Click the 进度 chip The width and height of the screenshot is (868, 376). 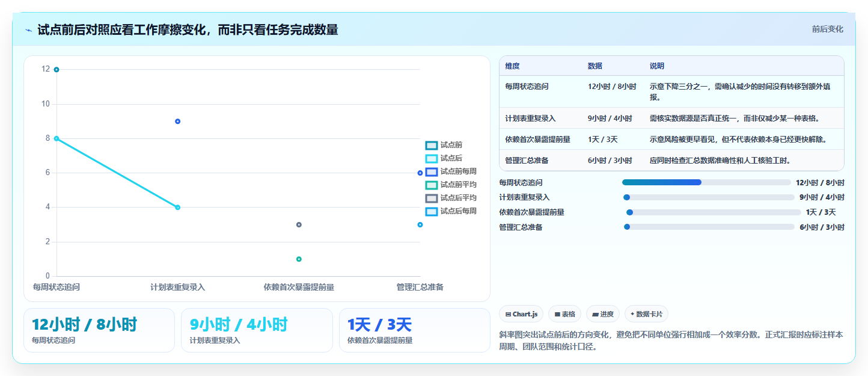(602, 314)
